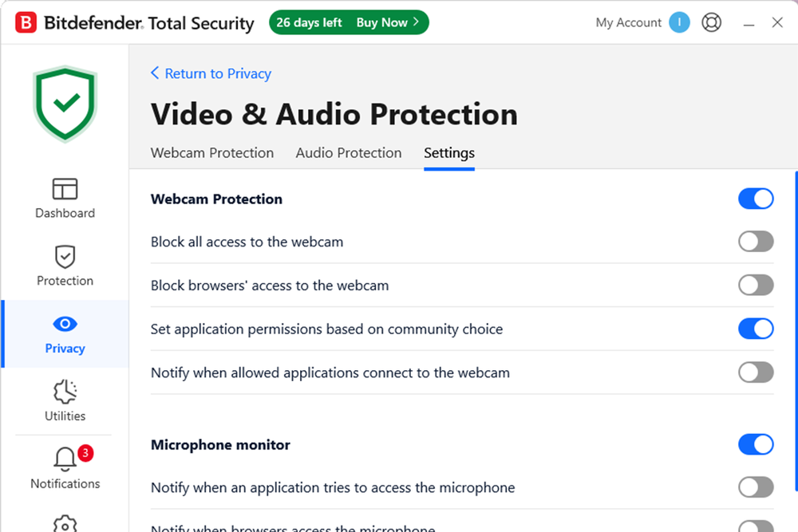Turn off Microphone monitor
Viewport: 798px width, 532px height.
(x=756, y=444)
